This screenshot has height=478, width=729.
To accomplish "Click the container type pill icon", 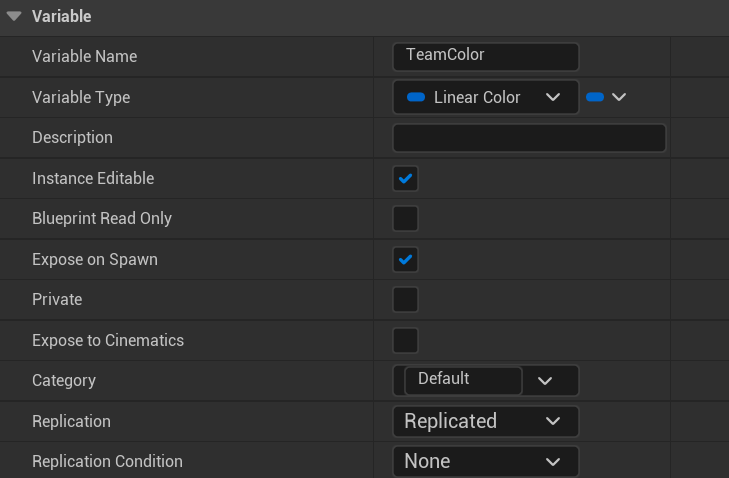I will click(x=595, y=97).
